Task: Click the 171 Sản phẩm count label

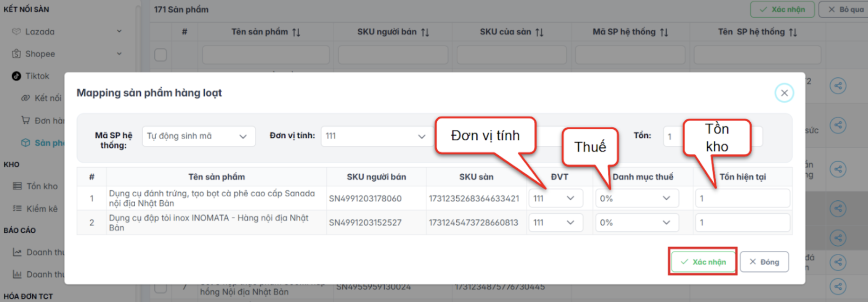Action: coord(181,9)
